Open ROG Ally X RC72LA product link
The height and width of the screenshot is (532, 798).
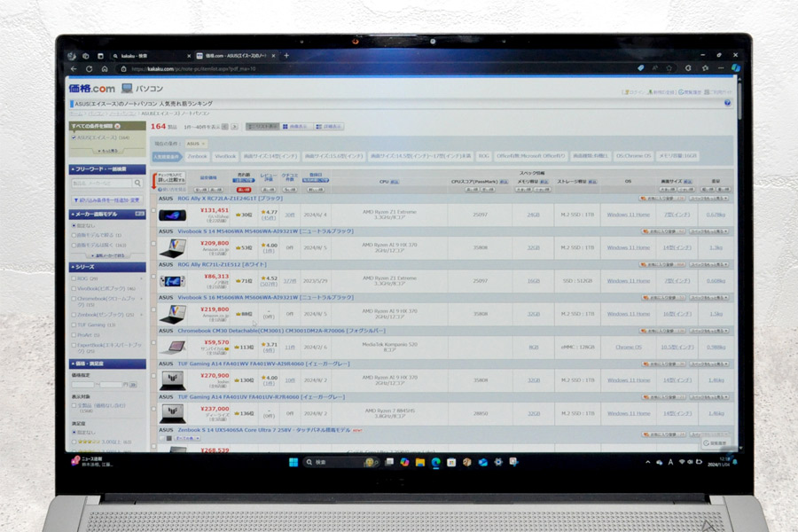(230, 199)
